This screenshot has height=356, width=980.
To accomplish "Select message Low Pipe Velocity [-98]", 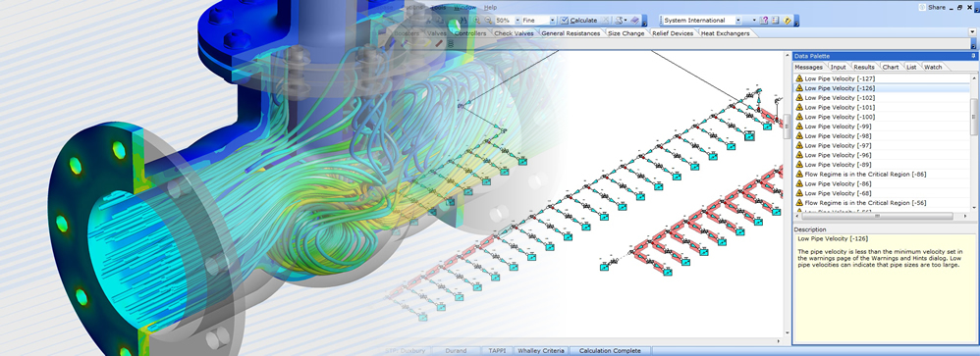I will pyautogui.click(x=882, y=136).
